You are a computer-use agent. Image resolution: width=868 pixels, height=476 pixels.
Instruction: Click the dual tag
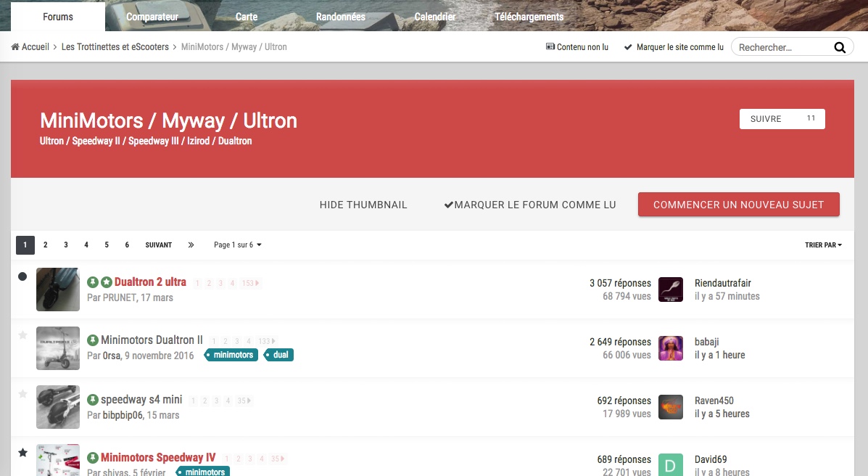278,356
